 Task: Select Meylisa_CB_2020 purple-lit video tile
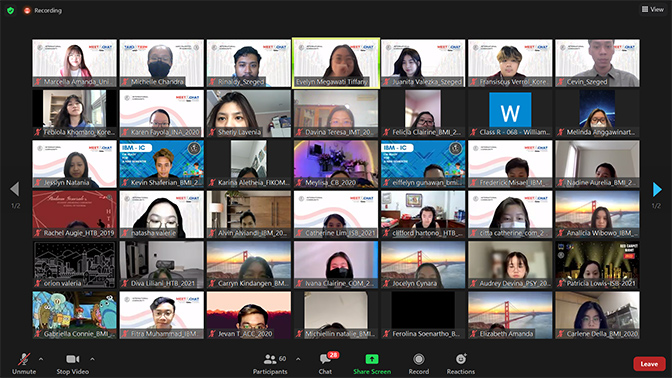click(x=336, y=164)
